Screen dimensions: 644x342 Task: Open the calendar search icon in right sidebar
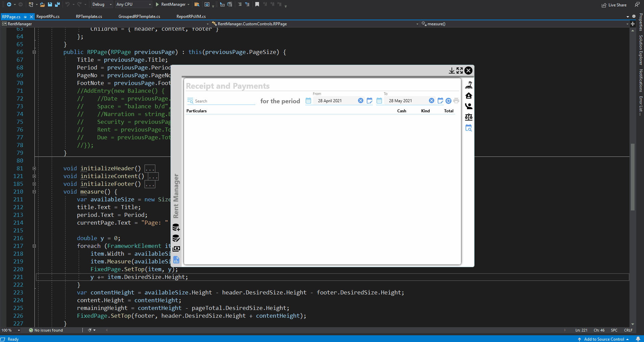(x=469, y=128)
